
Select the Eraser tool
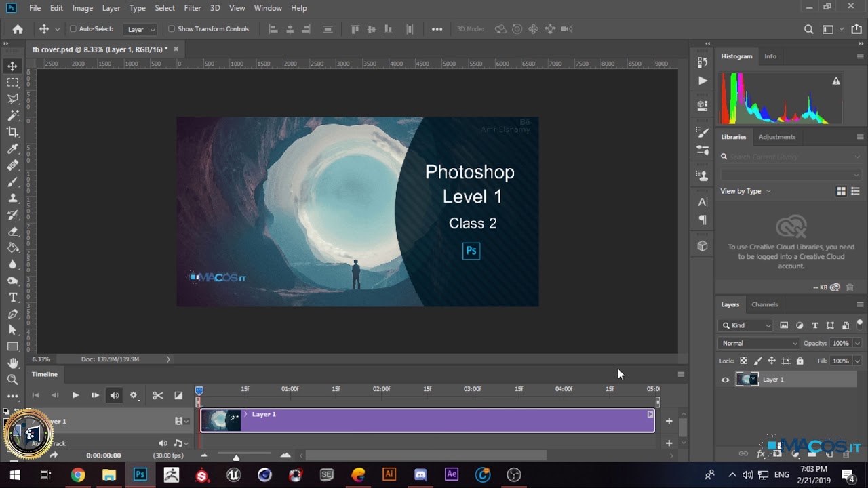13,231
